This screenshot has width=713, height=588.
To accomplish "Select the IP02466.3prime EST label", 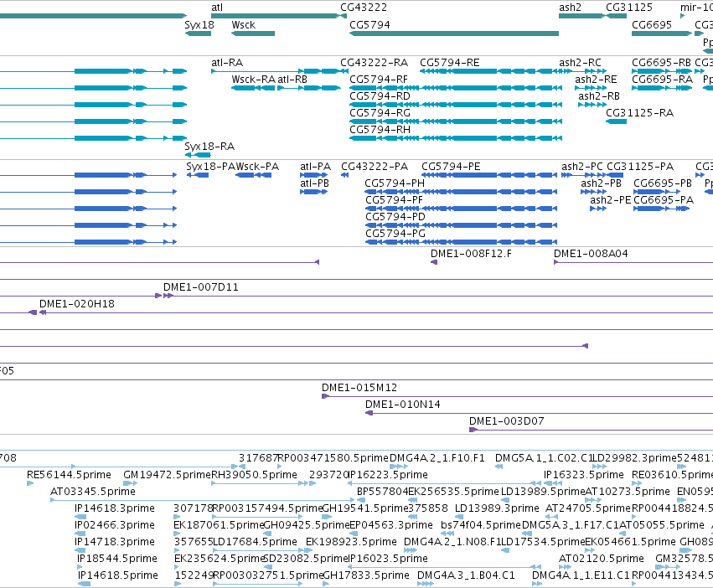I will click(115, 525).
